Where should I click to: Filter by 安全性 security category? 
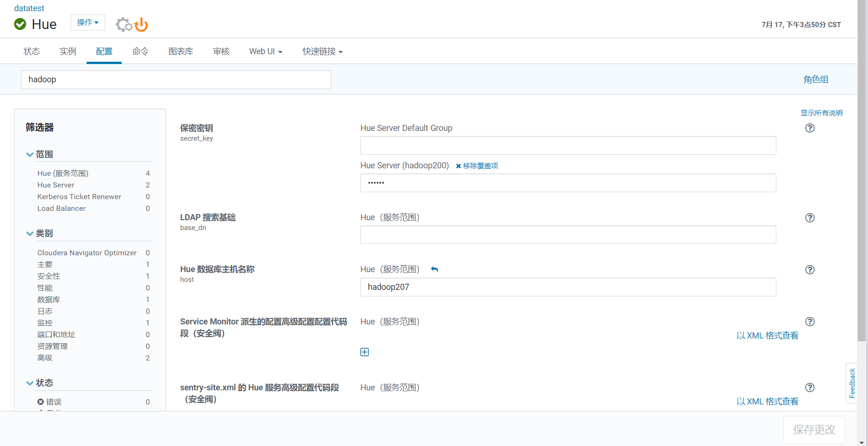point(49,276)
